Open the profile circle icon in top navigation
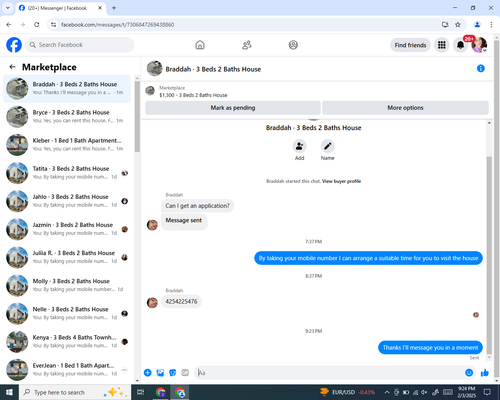The height and width of the screenshot is (400, 500). click(x=293, y=45)
